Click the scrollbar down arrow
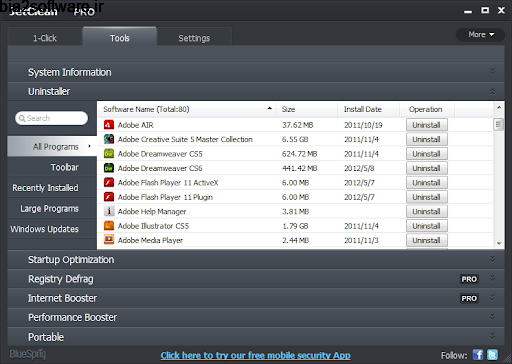 [499, 243]
